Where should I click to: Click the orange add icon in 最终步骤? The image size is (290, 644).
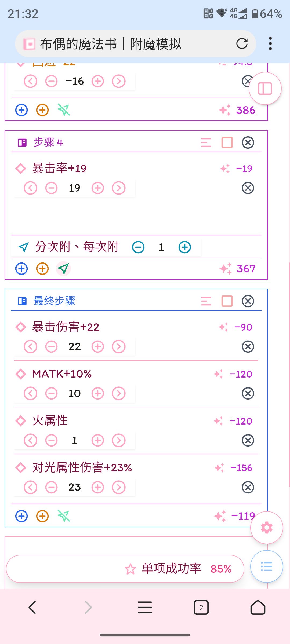click(x=42, y=516)
